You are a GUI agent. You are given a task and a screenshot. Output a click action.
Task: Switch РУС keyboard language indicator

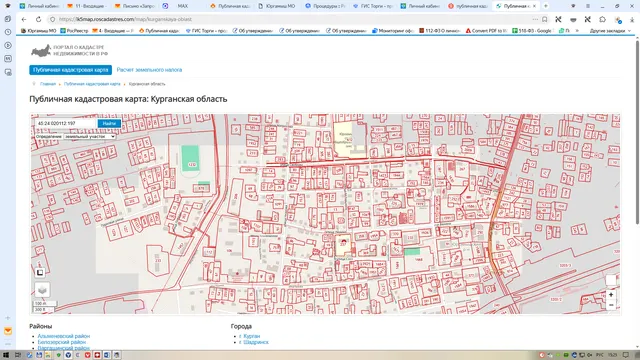(600, 355)
